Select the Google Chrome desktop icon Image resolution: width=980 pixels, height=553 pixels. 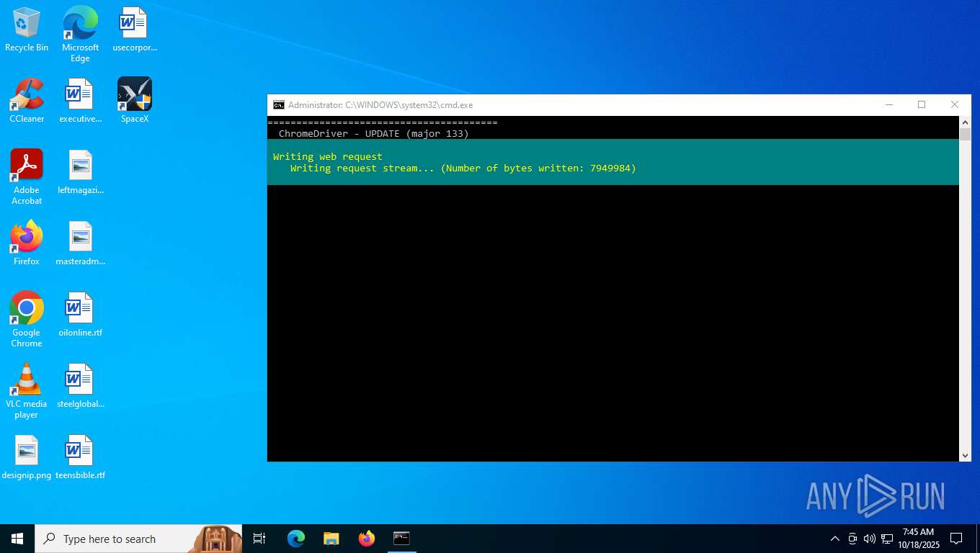pyautogui.click(x=27, y=320)
